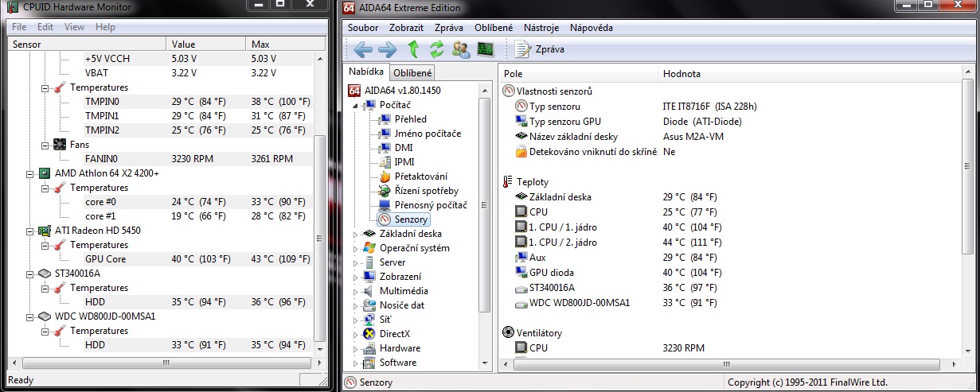Click Název základní desky row

pos(730,136)
